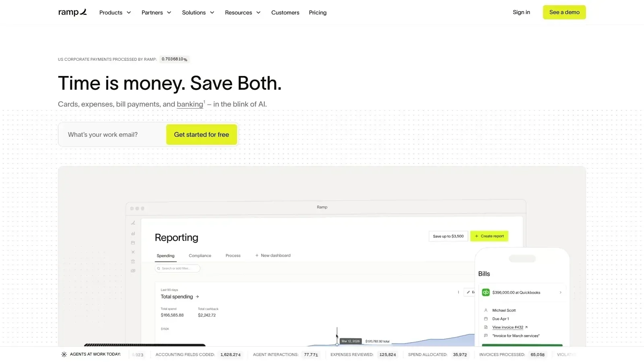This screenshot has width=644, height=362.
Task: Expand the Quickbooks bill row chevron
Action: 560,292
